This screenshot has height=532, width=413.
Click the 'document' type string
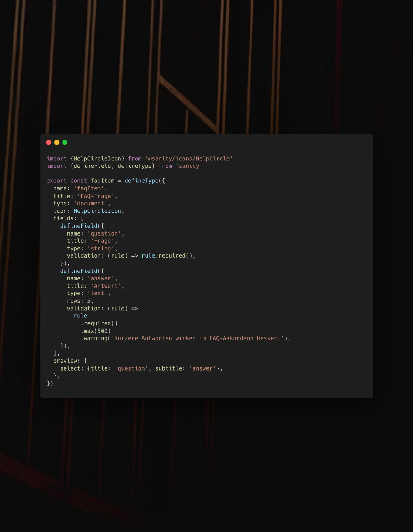91,204
